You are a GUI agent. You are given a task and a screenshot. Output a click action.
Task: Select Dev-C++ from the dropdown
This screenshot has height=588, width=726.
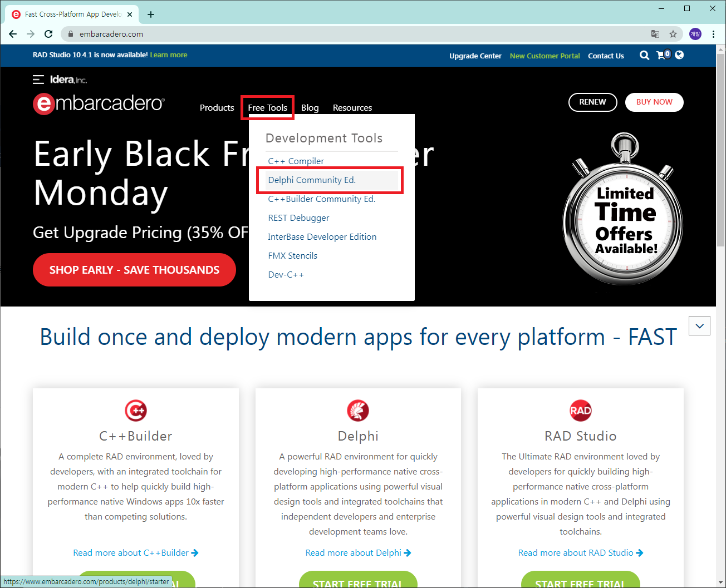click(286, 275)
